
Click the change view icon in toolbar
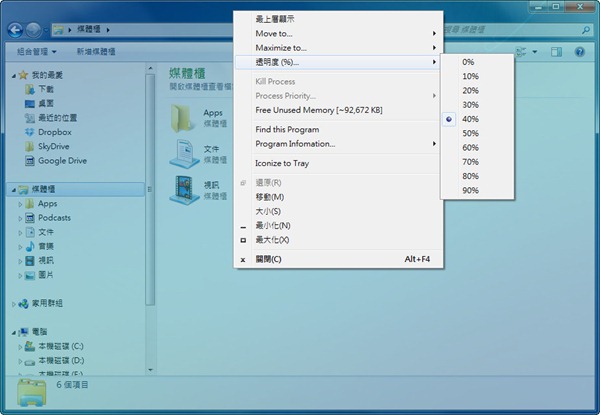(521, 52)
